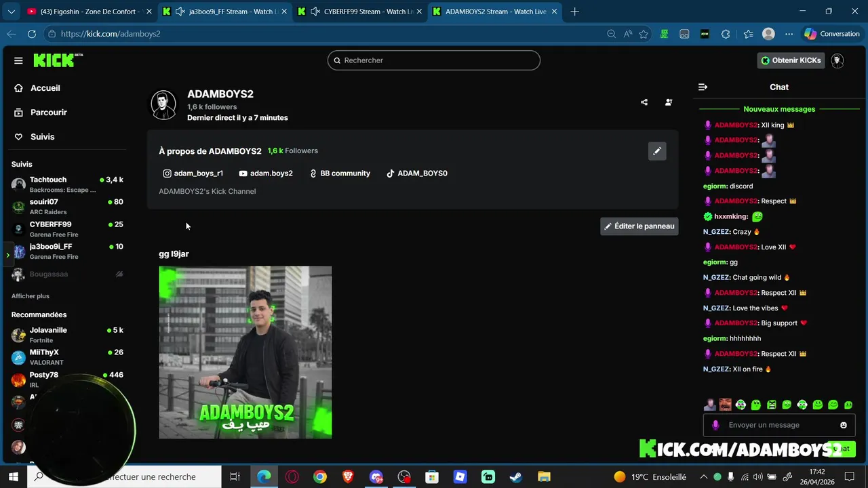The height and width of the screenshot is (488, 868).
Task: Open Suivis in the sidebar
Action: pyautogui.click(x=34, y=137)
